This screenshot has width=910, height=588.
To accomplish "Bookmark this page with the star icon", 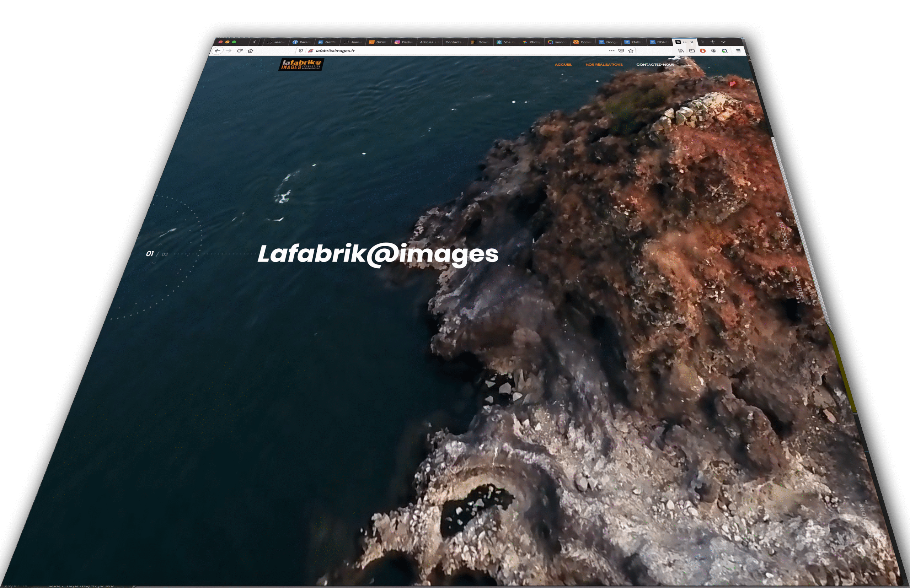I will 631,50.
